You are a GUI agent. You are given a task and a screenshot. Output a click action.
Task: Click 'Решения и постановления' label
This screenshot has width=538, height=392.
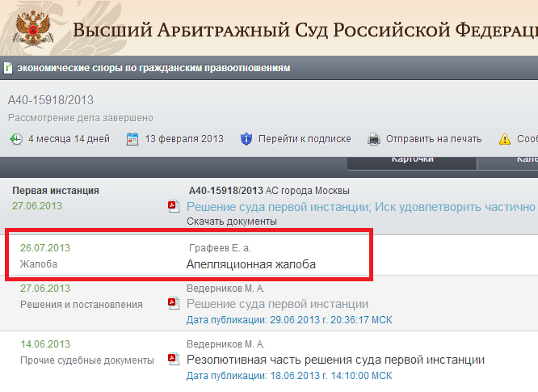pos(82,305)
